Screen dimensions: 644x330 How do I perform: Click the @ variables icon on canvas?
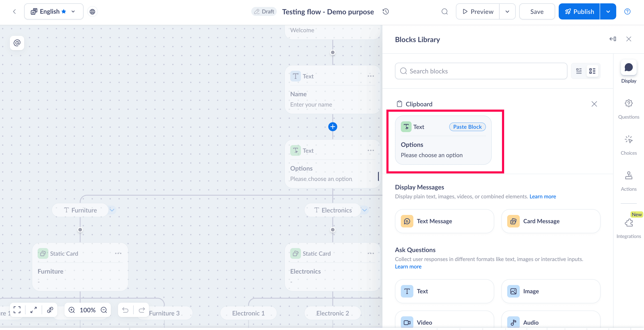[17, 43]
